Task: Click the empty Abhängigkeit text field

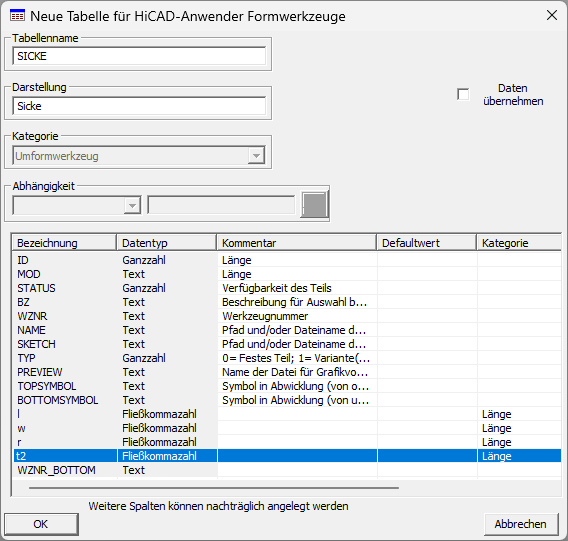Action: (221, 205)
